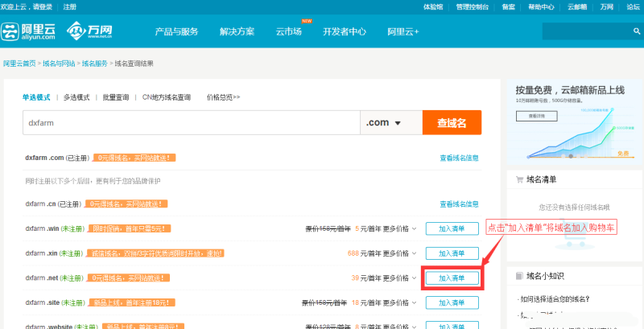Click 查看域名信息 for dxfarm.com
This screenshot has width=644, height=329.
459,158
